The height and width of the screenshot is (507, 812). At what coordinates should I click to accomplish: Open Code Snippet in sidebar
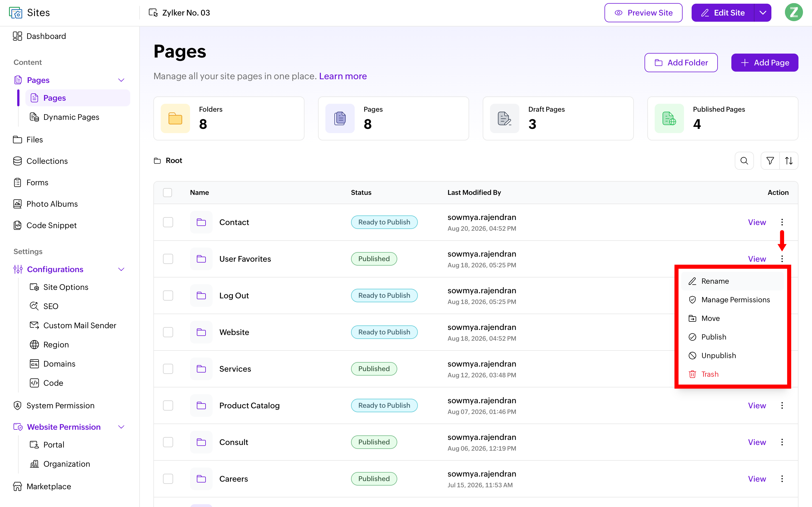point(45,225)
